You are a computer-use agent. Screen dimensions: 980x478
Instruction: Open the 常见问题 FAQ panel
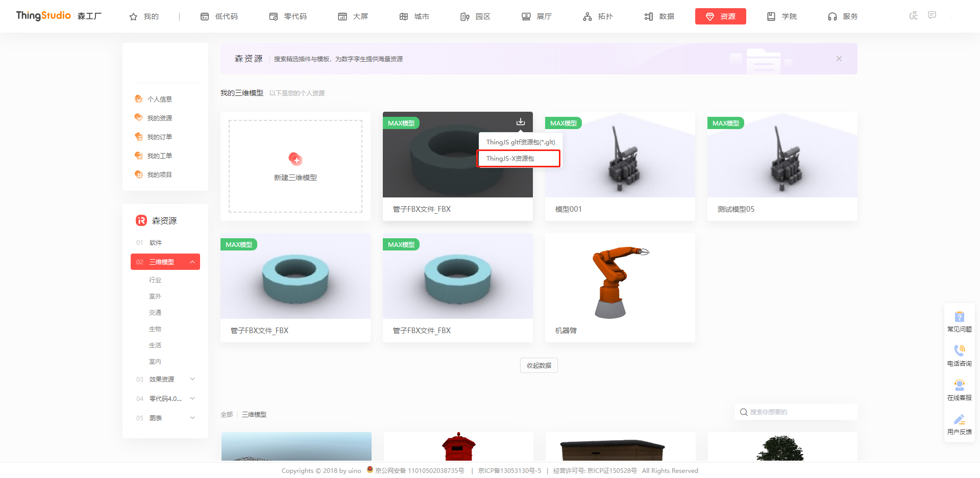[x=960, y=320]
